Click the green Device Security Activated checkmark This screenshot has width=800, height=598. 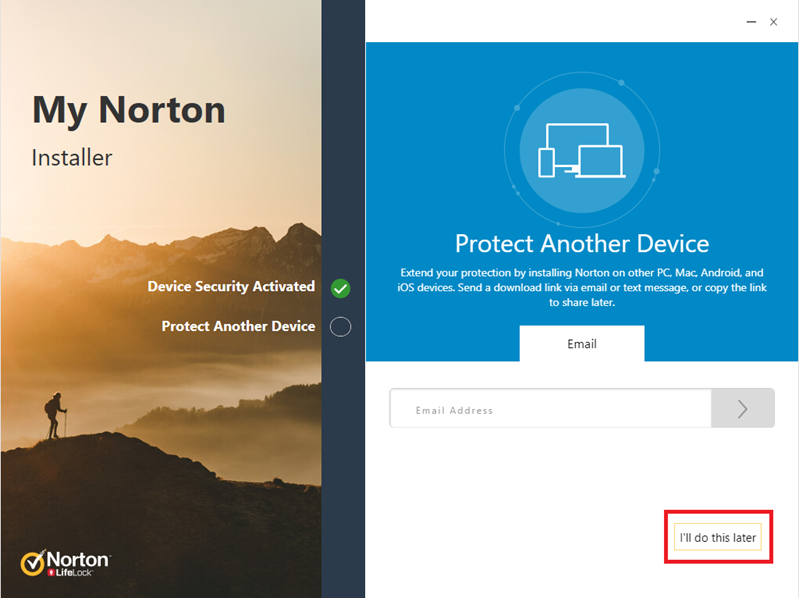340,288
